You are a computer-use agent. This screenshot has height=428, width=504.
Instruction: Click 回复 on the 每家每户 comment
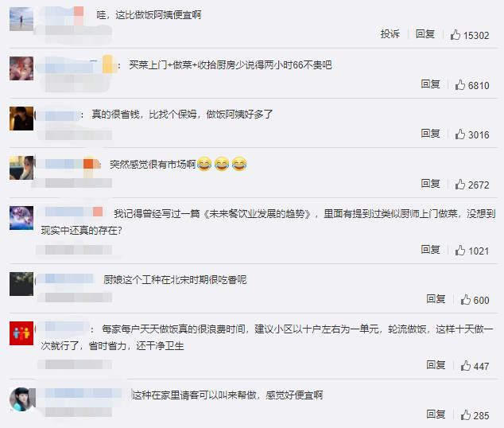(x=436, y=365)
